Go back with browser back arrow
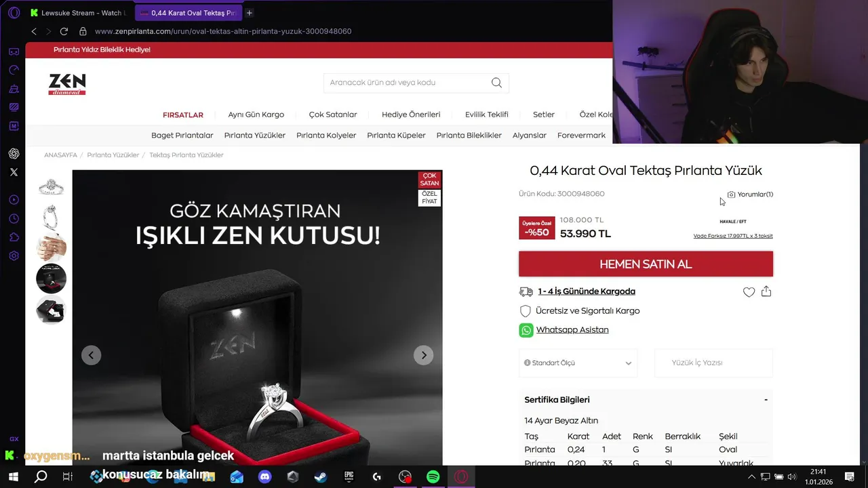This screenshot has width=868, height=488. click(34, 31)
